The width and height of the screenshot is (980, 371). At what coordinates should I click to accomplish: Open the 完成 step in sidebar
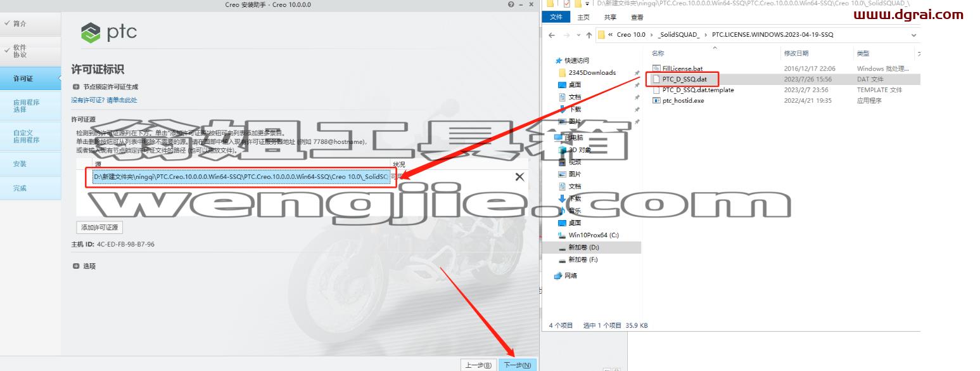coord(30,188)
